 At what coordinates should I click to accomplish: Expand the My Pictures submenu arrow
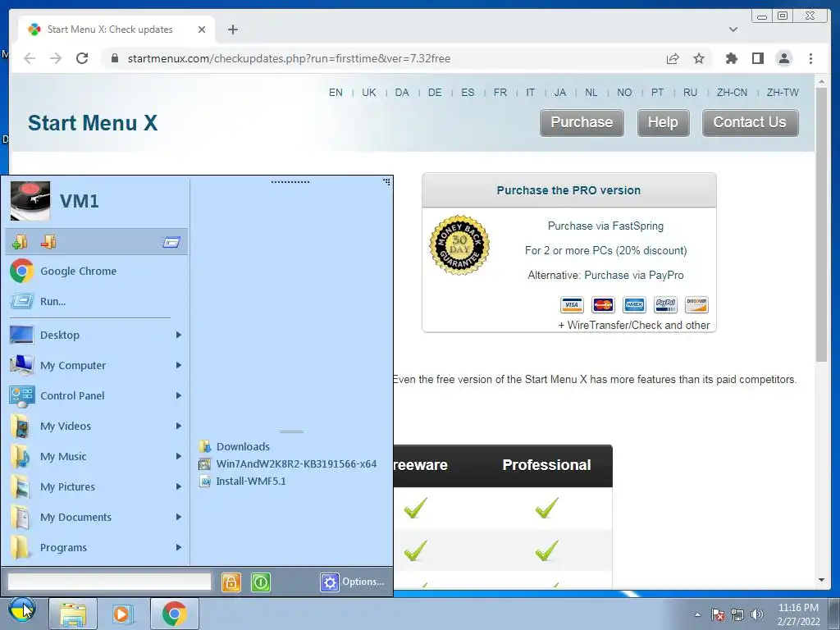tap(178, 486)
